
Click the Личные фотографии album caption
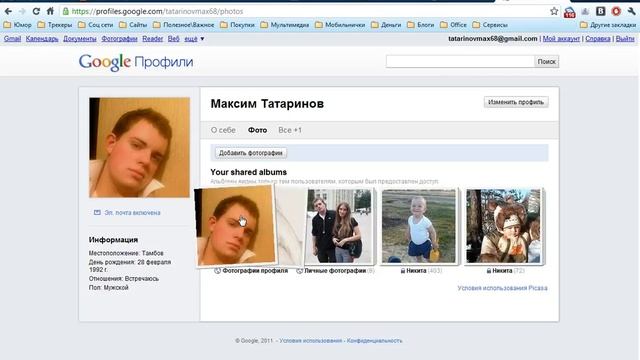click(x=335, y=271)
